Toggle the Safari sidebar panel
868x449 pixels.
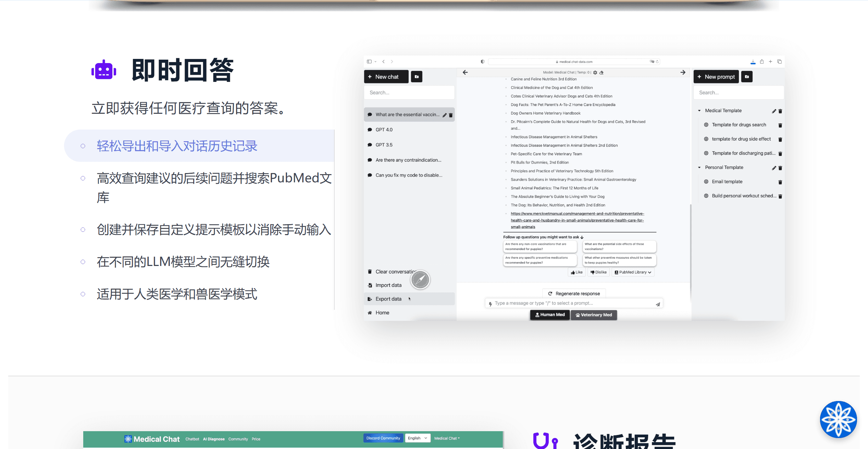pos(369,61)
